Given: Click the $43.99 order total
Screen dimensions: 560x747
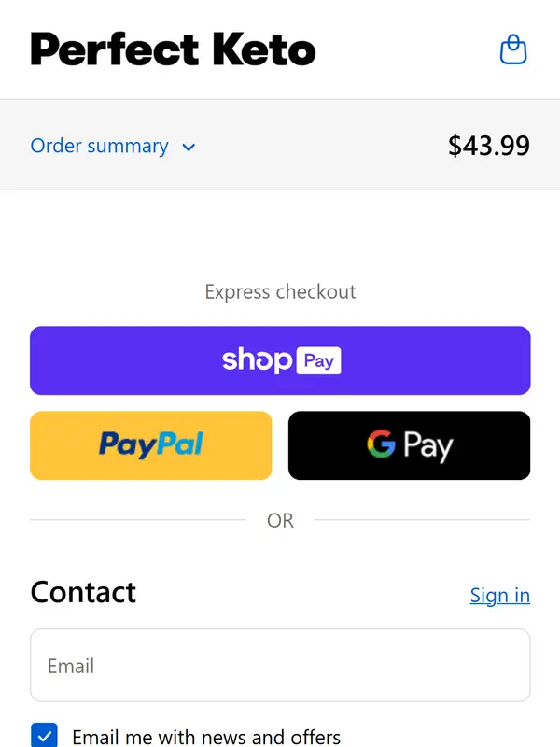Looking at the screenshot, I should point(488,146).
